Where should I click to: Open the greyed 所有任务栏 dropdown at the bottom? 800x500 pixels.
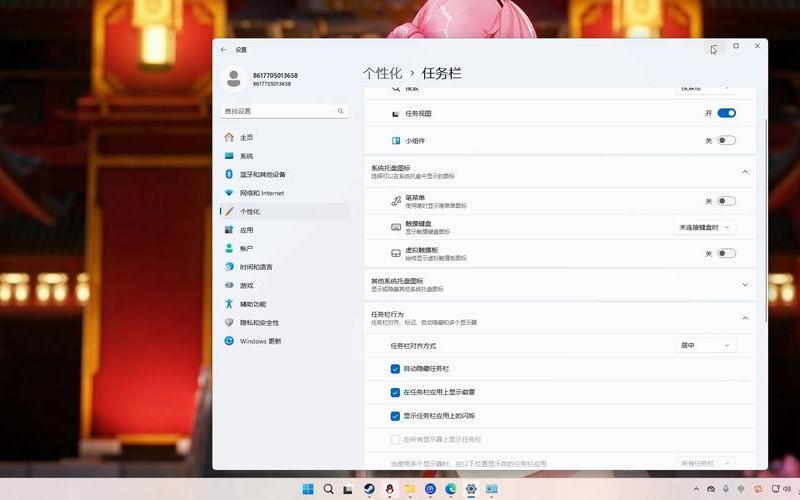[706, 463]
